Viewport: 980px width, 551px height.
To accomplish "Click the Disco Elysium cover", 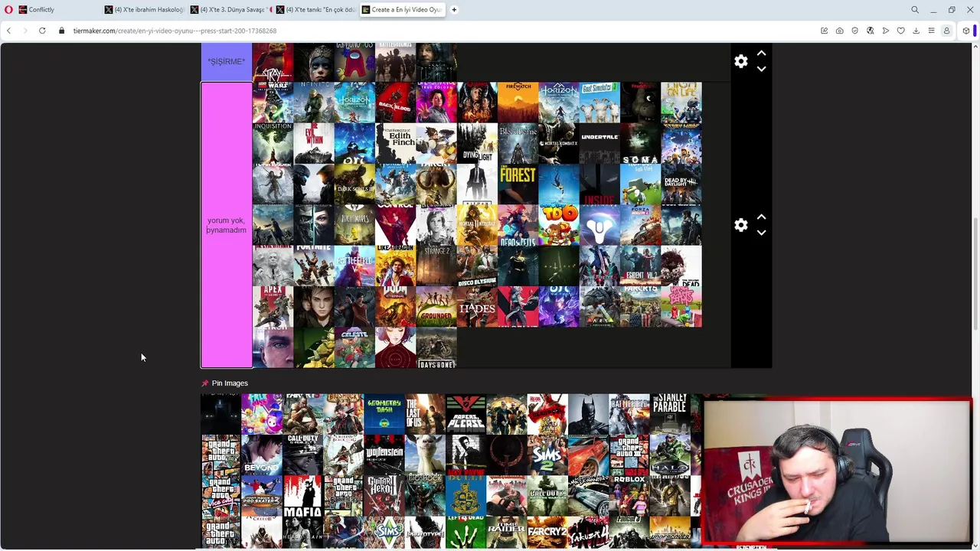I will tap(477, 266).
